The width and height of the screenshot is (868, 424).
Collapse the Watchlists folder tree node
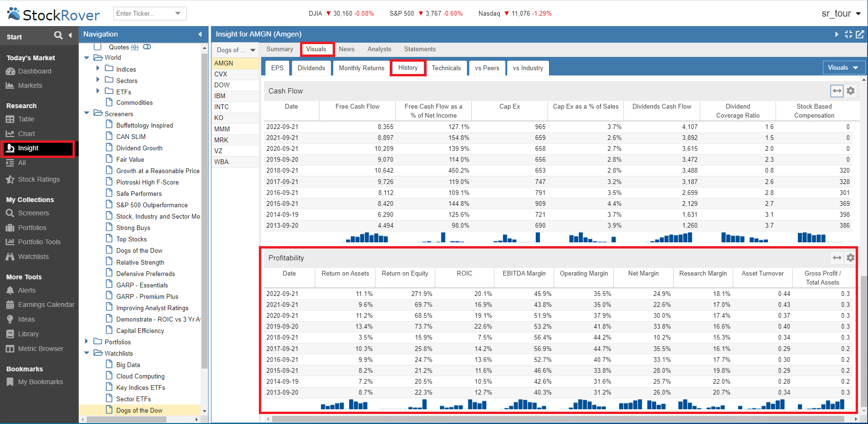[87, 353]
